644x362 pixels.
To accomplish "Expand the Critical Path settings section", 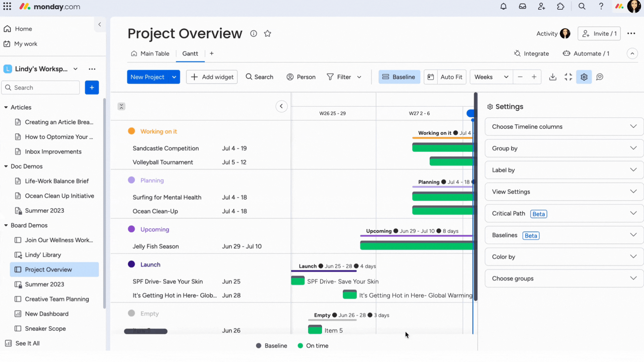I will tap(563, 213).
